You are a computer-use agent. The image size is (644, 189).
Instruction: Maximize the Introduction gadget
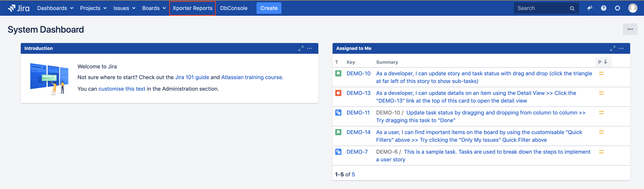pos(301,49)
